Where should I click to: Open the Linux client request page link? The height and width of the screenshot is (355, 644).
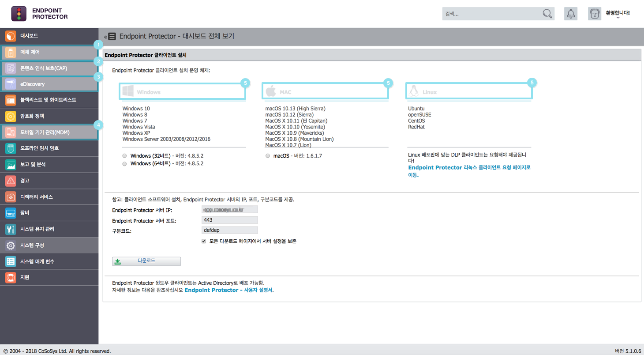tap(469, 171)
